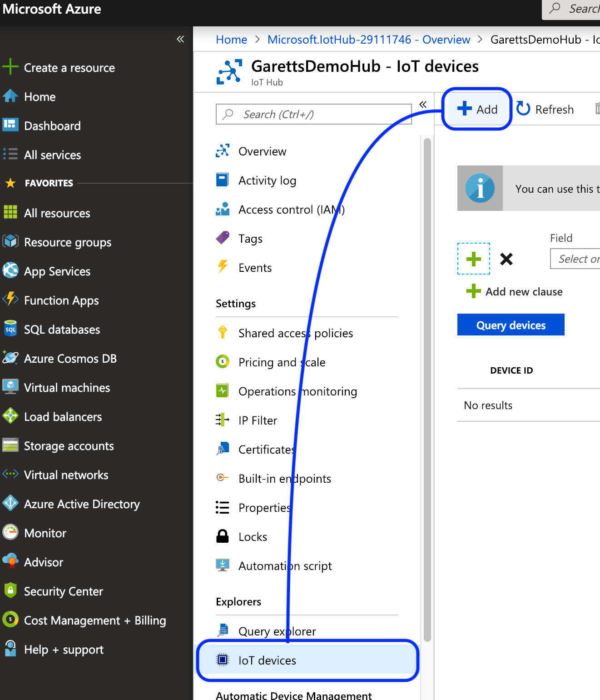Click the Function Apps lightning icon
Viewport: 600px width, 700px height.
coord(10,300)
